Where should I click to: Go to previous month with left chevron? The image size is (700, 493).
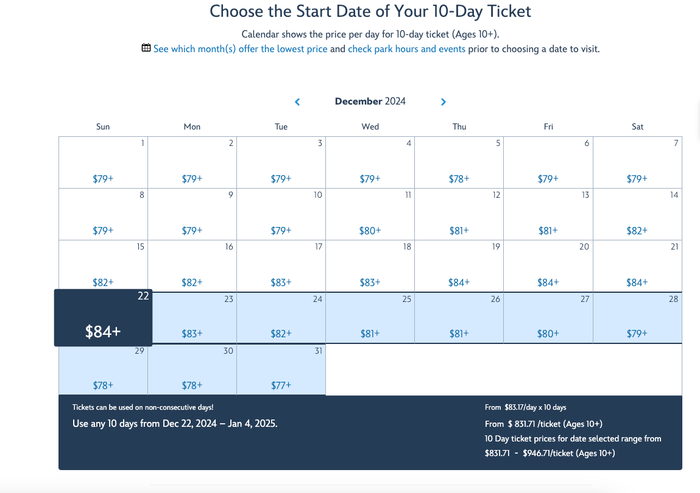pyautogui.click(x=297, y=102)
